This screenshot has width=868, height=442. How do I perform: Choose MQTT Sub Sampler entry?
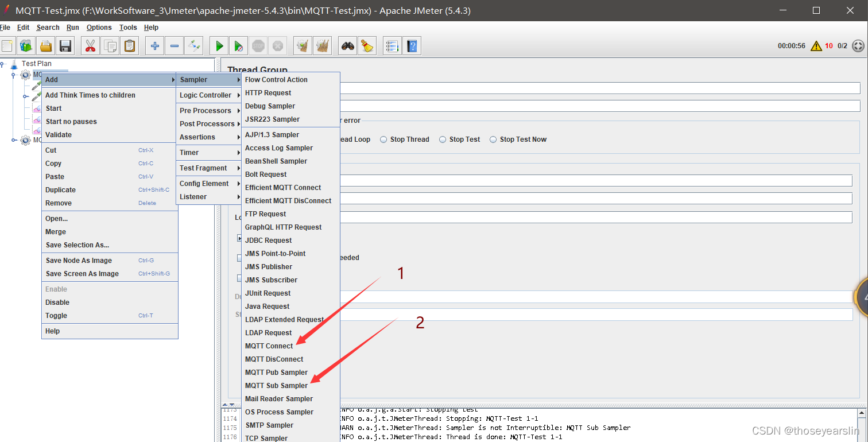(x=291, y=386)
